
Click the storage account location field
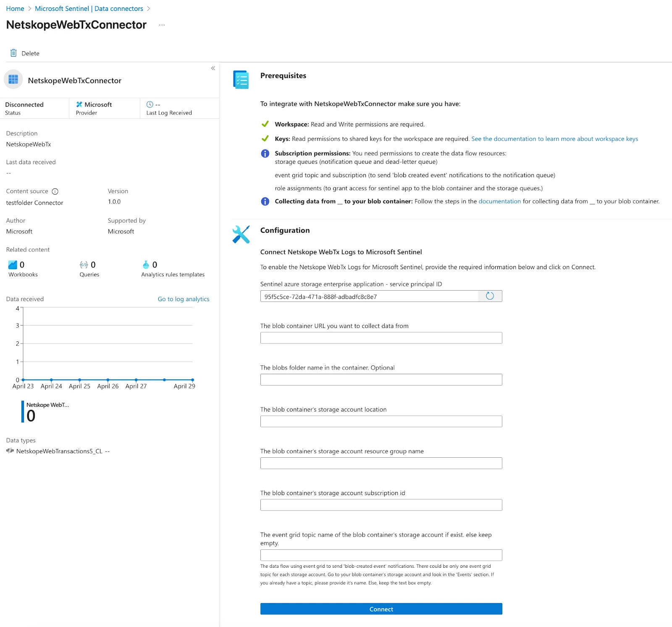381,421
